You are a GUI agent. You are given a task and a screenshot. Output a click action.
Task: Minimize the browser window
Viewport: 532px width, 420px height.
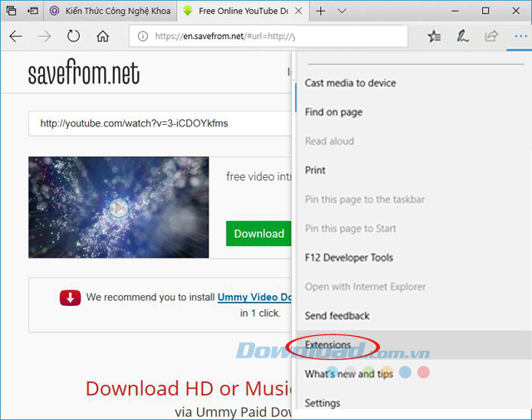455,11
